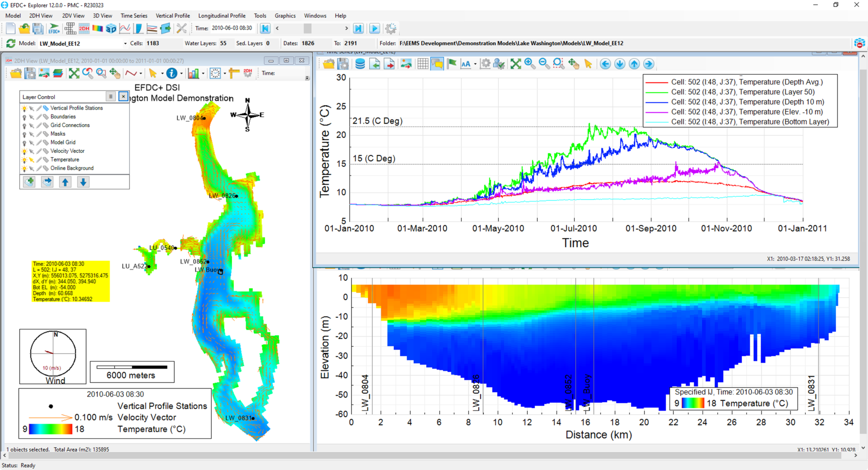Viewport: 868px width, 470px height.
Task: Toggle Velocity Vector layer visibility bulb
Action: [25, 151]
